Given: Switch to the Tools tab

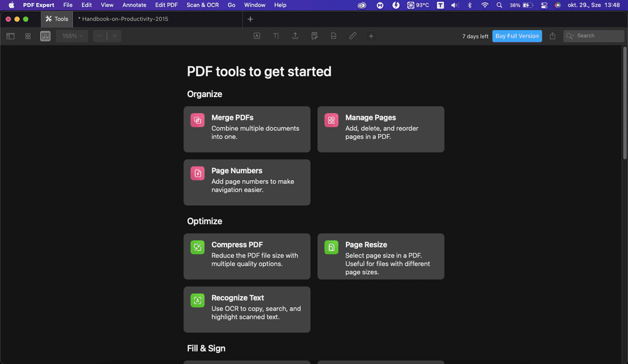Looking at the screenshot, I should point(56,18).
